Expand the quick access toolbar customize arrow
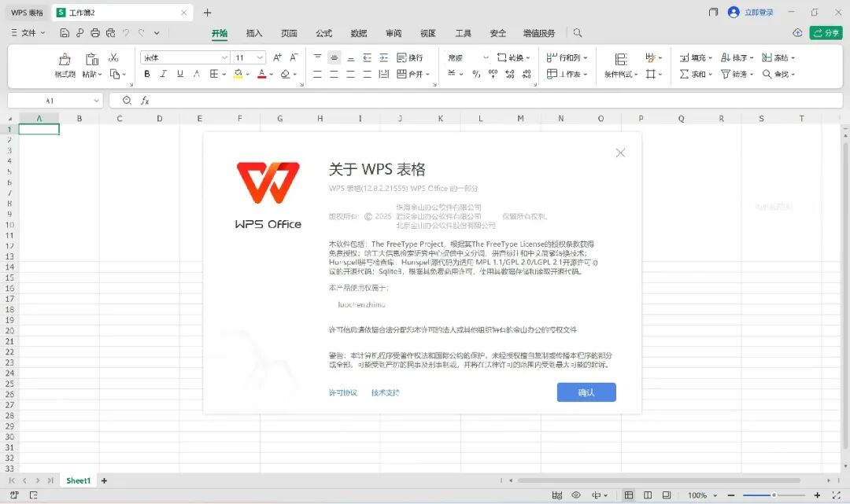The height and width of the screenshot is (504, 850). (x=157, y=33)
